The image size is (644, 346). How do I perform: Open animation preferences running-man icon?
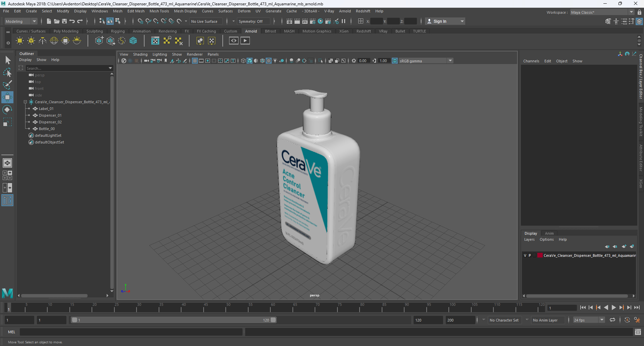[637, 320]
